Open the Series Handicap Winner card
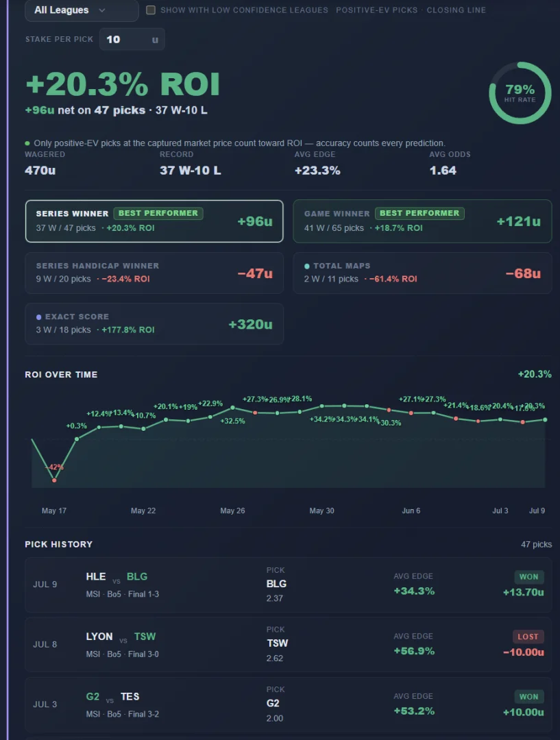 [154, 273]
